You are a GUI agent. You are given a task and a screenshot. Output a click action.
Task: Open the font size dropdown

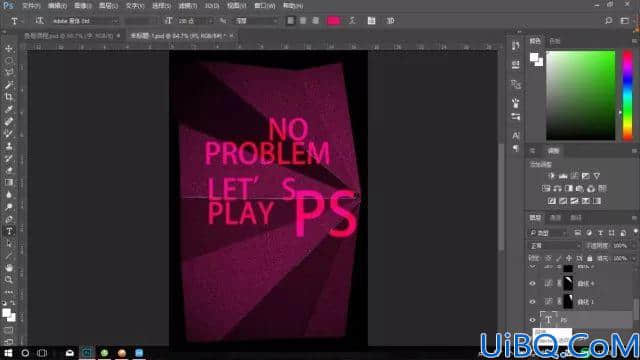(195, 21)
